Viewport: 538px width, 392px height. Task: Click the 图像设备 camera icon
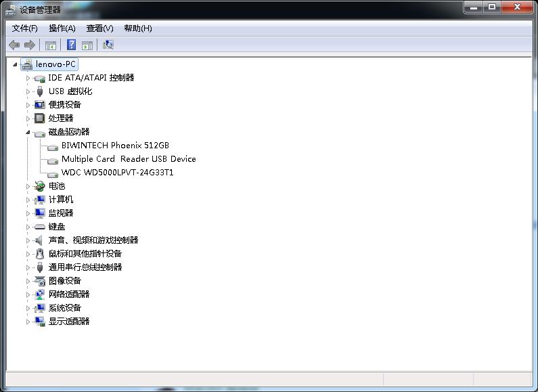tap(40, 281)
